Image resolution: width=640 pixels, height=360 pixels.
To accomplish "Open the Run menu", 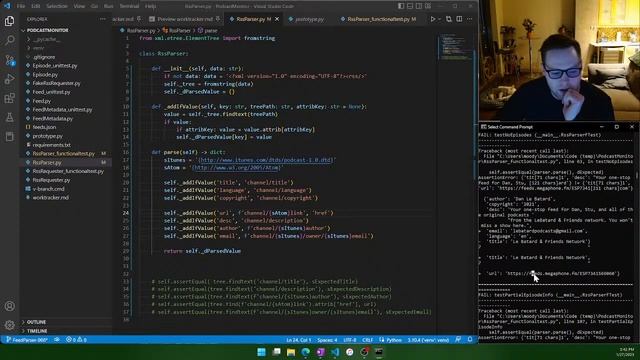I will coord(109,6).
